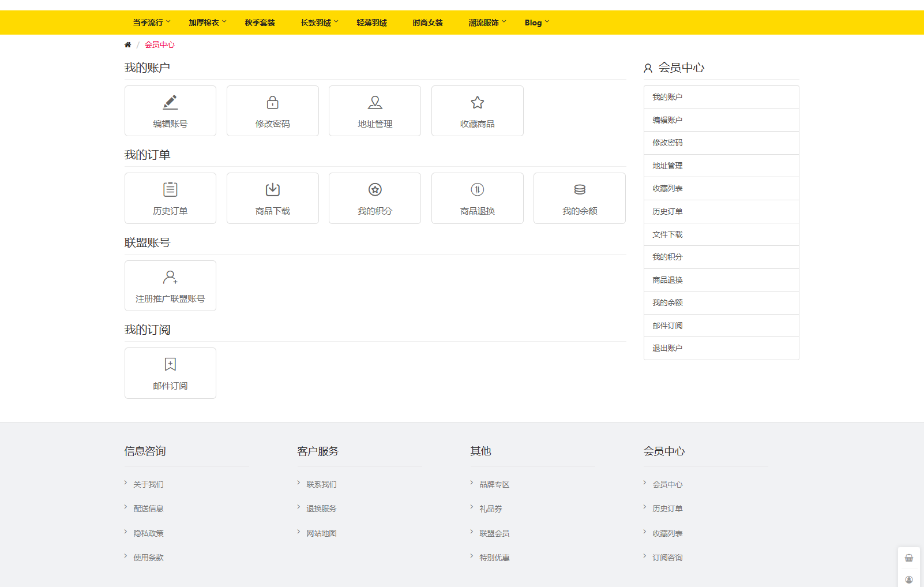Click the 注册推广联盟账号 add-user icon
The width and height of the screenshot is (924, 587).
coord(170,277)
